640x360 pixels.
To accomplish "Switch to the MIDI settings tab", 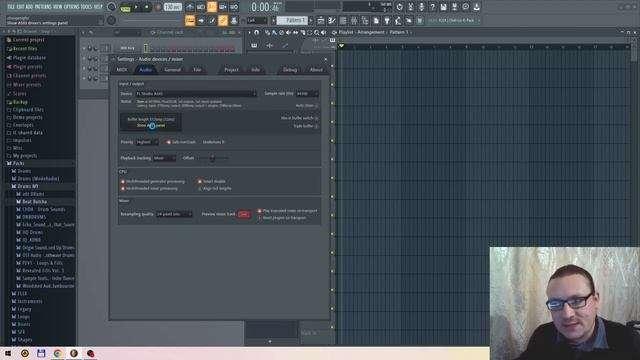I will click(x=122, y=70).
